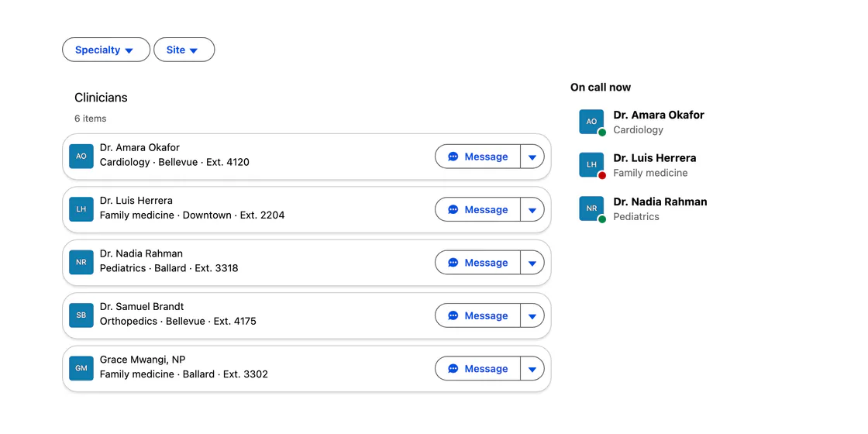Viewport: 868px width, 434px height.
Task: Click the Clinicians heading
Action: point(101,98)
